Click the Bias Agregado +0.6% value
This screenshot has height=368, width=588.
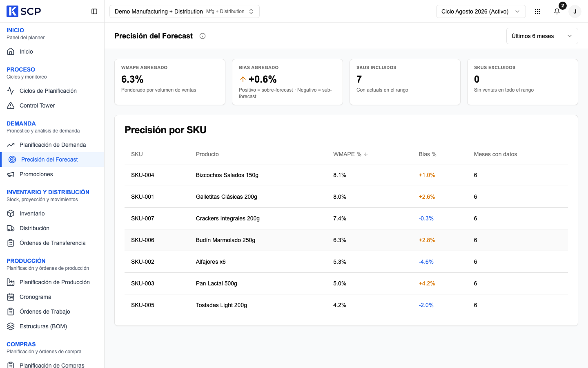(263, 79)
